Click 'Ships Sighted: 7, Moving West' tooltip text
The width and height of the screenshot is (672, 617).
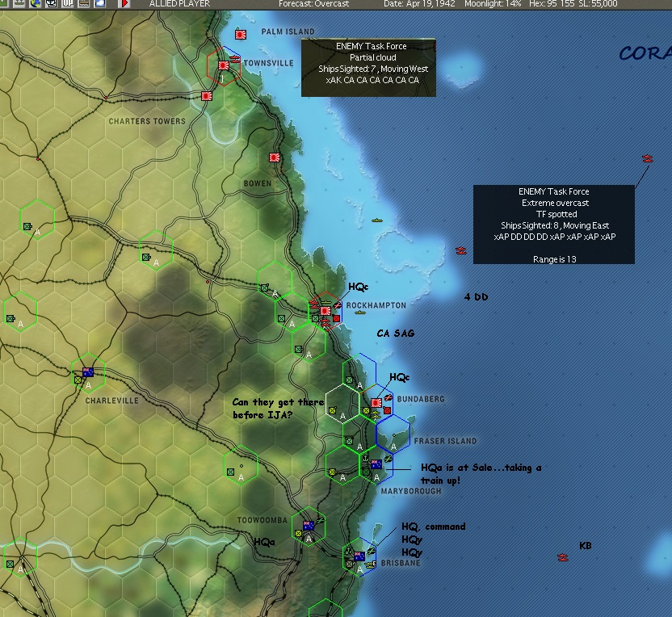click(x=373, y=69)
